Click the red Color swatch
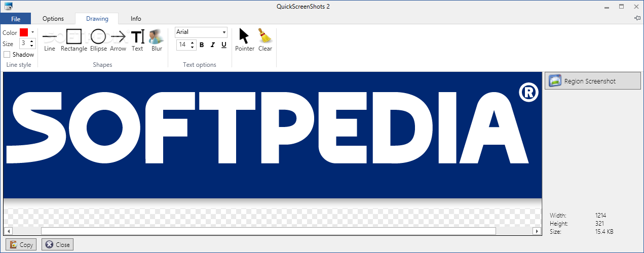Image resolution: width=644 pixels, height=253 pixels. (24, 32)
